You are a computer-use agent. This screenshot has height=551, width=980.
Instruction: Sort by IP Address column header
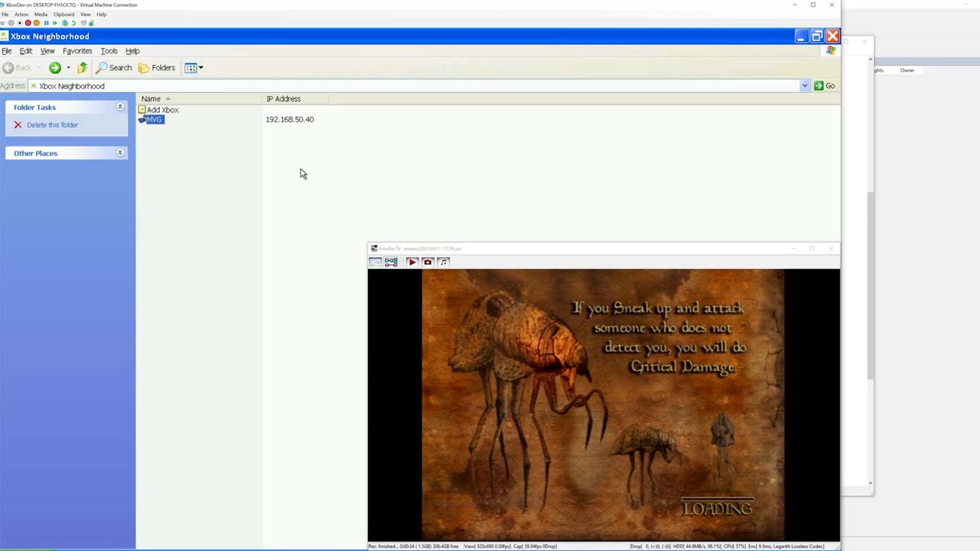pos(295,99)
